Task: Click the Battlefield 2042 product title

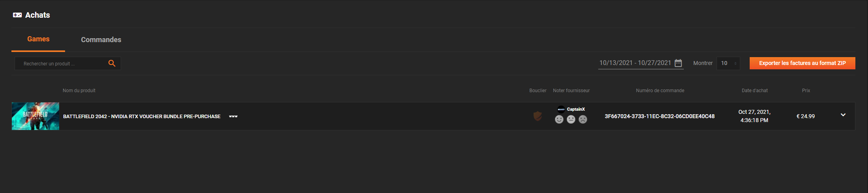Action: 142,116
